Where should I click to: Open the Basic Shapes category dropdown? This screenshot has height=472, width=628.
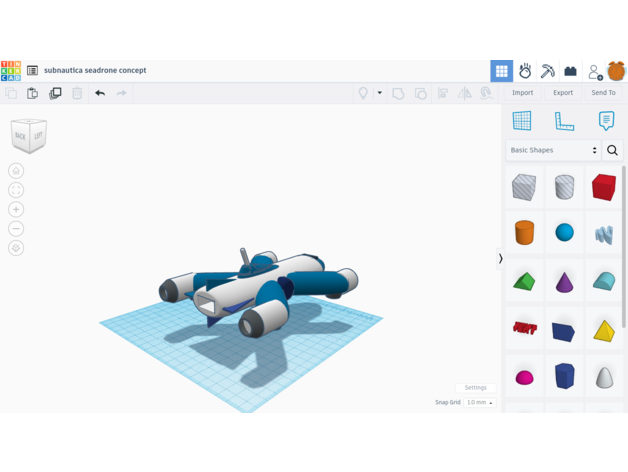(x=553, y=150)
